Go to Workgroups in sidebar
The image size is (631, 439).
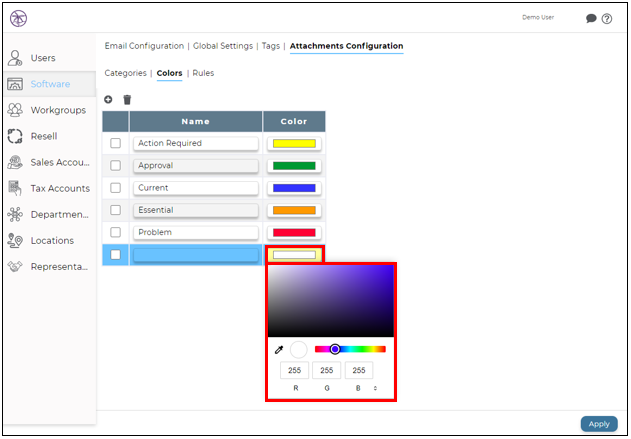pos(58,110)
